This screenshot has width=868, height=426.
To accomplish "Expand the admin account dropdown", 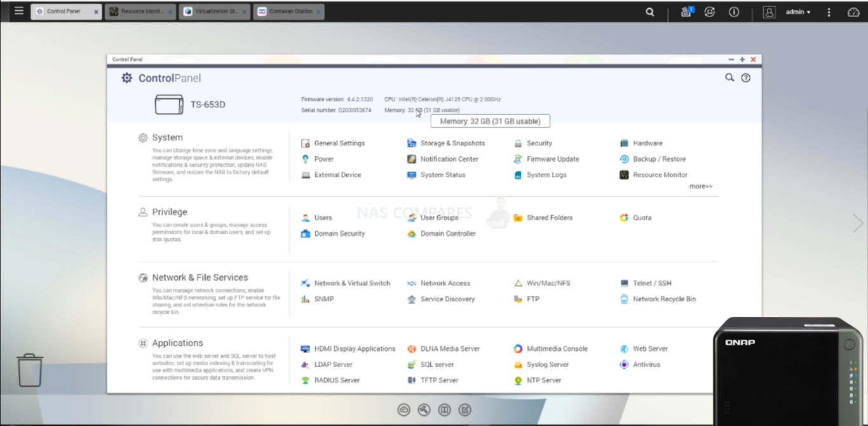I will coord(798,11).
